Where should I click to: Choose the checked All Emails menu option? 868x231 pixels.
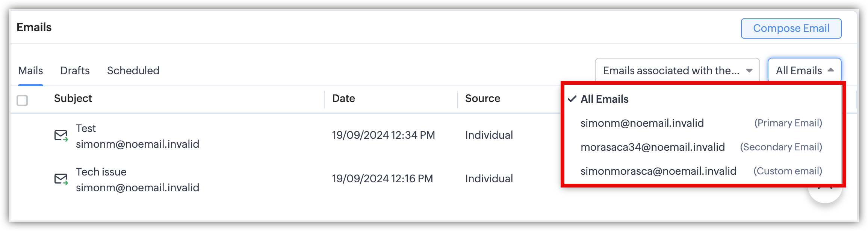(604, 99)
